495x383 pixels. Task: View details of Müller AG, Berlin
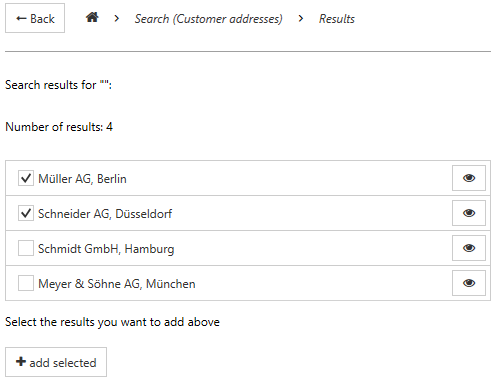pos(469,178)
